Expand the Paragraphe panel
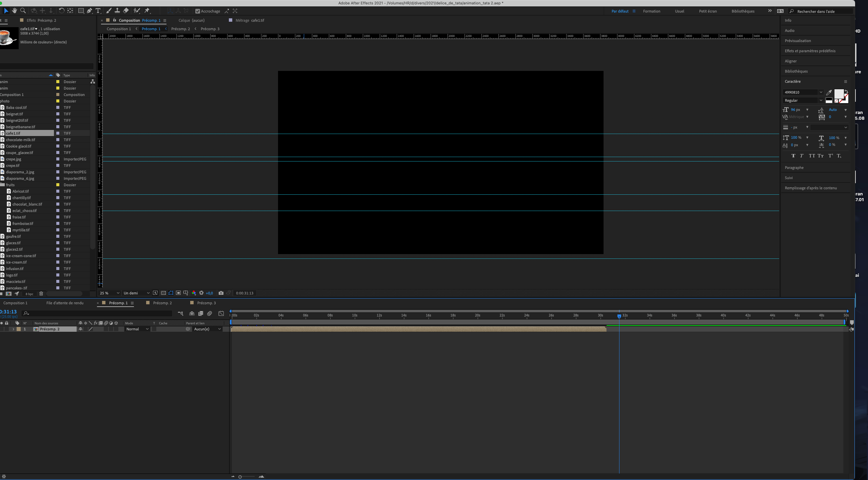Viewport: 868px width, 480px height. [794, 168]
